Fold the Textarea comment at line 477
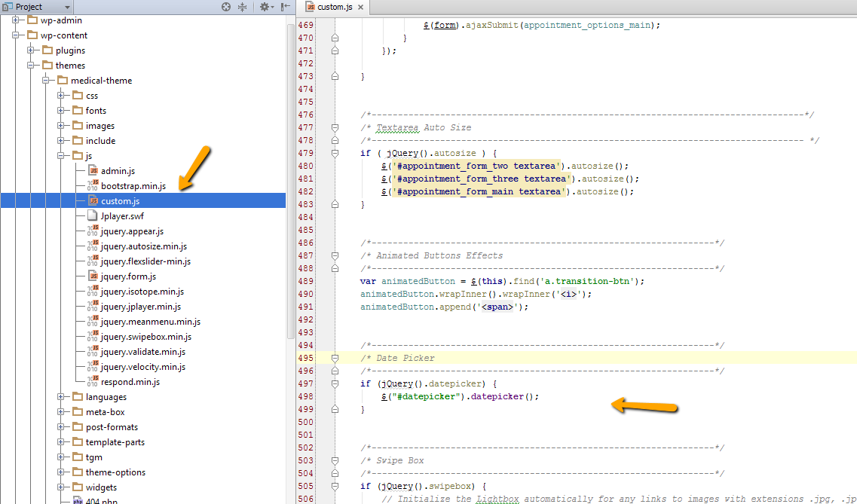 click(335, 128)
